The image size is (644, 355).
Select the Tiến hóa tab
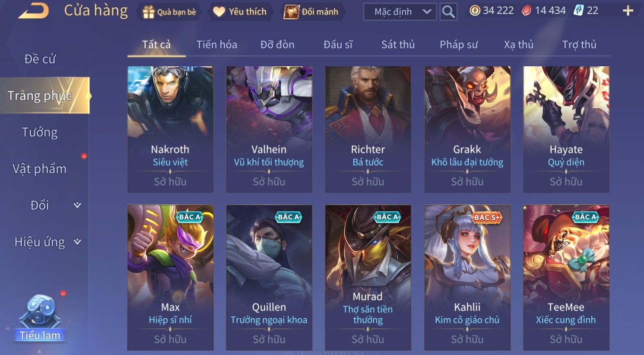coord(216,44)
